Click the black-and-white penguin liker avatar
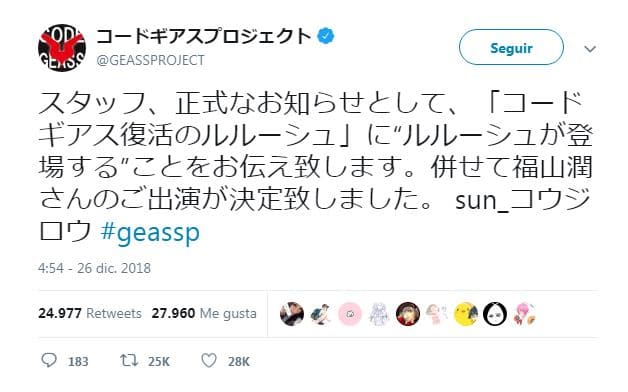The image size is (628, 392). (495, 314)
